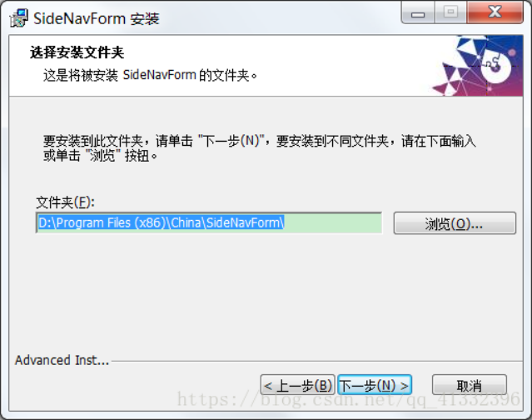Minimize the SideNavForm setup window
This screenshot has height=420, width=532.
point(418,12)
